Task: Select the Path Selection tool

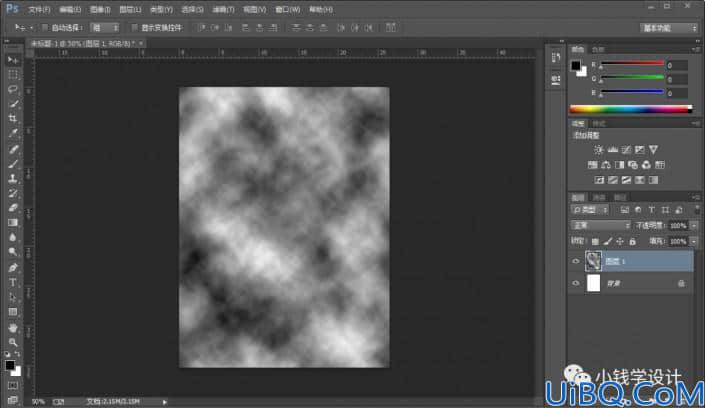Action: click(13, 297)
